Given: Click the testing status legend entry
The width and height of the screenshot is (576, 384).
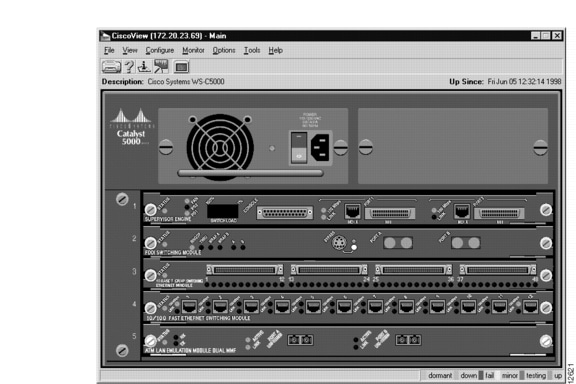Looking at the screenshot, I should (x=536, y=376).
